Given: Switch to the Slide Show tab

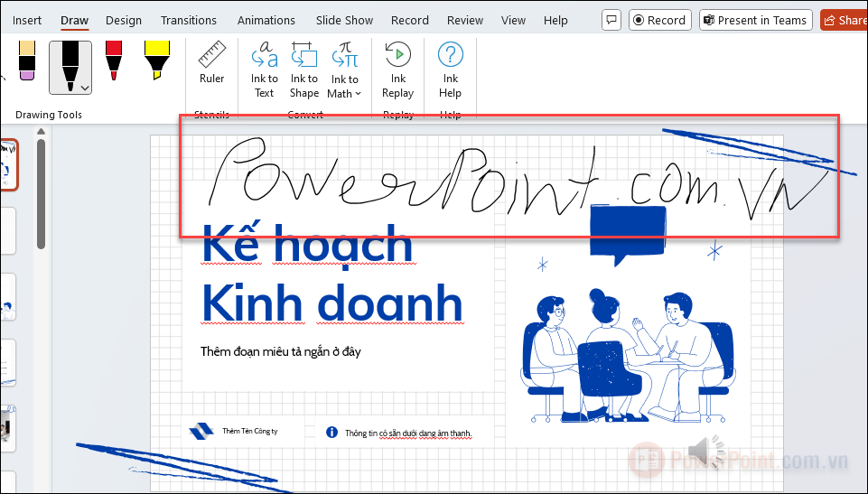Looking at the screenshot, I should point(344,21).
